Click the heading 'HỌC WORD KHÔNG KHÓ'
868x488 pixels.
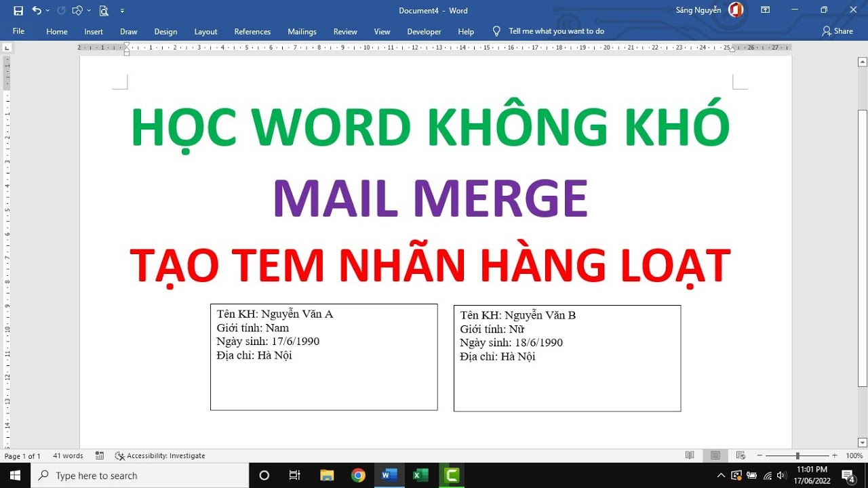click(x=431, y=127)
